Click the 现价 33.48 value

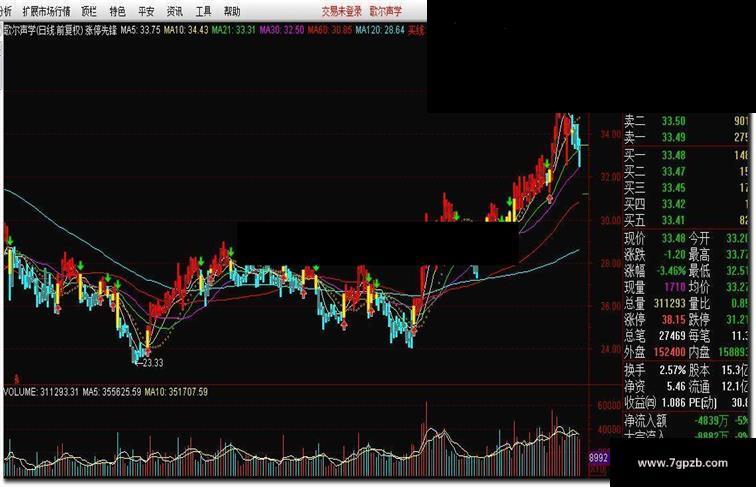(x=673, y=238)
